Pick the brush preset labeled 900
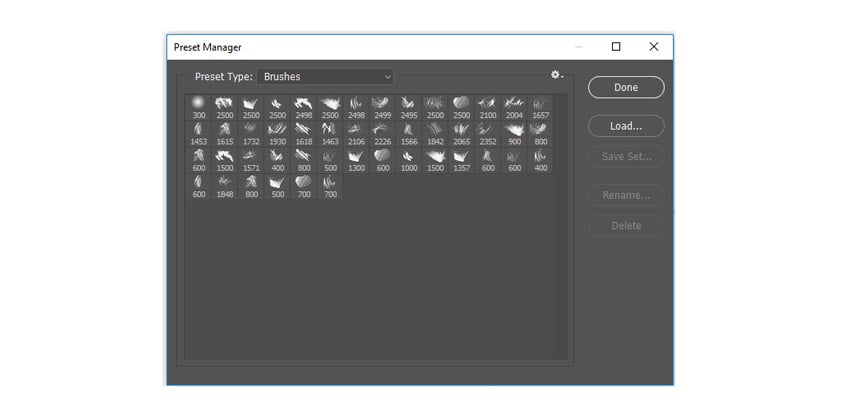 514,134
